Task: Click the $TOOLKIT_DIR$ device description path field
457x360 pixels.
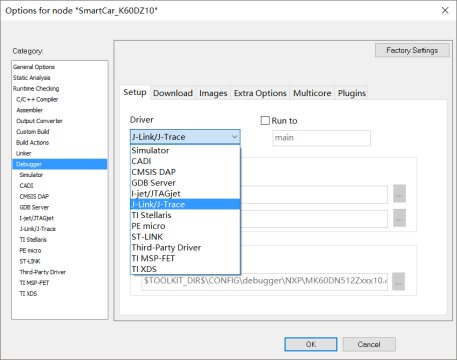Action: click(x=265, y=281)
